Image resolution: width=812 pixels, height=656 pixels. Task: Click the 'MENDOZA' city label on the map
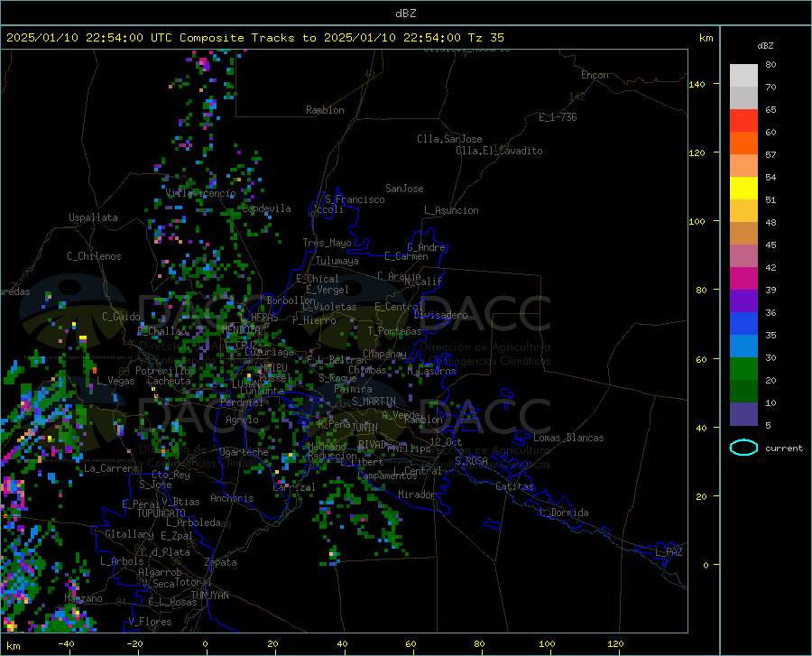(240, 329)
